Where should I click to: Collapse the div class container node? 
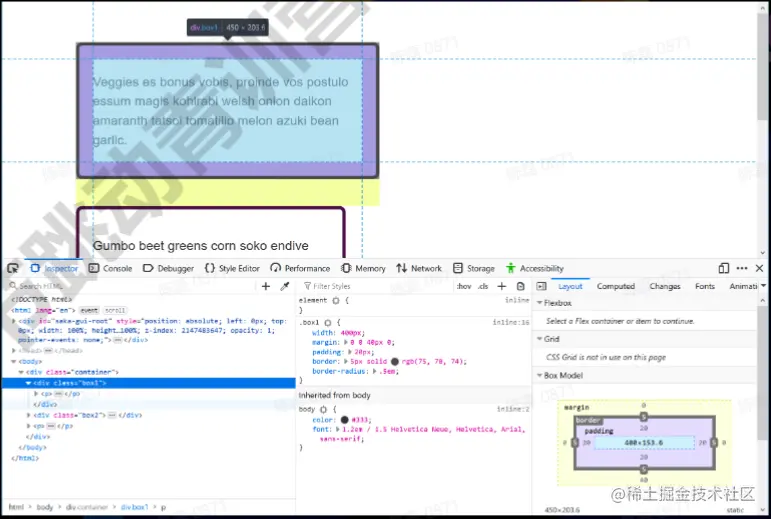[x=22, y=372]
